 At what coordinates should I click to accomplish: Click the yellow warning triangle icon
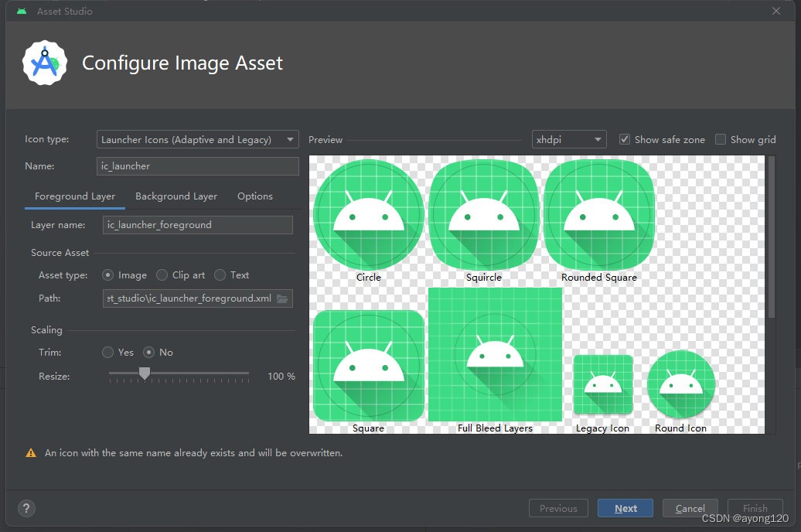click(x=31, y=453)
